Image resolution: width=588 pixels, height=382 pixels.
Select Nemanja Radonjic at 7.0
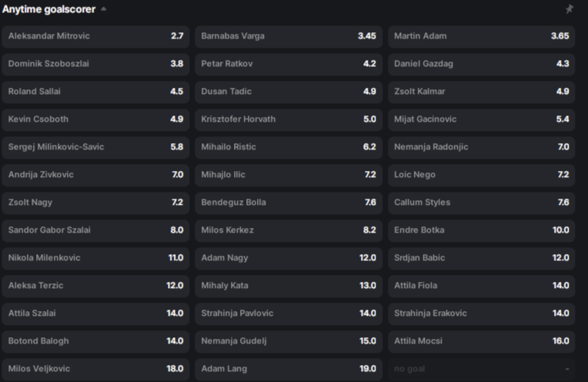tap(482, 147)
